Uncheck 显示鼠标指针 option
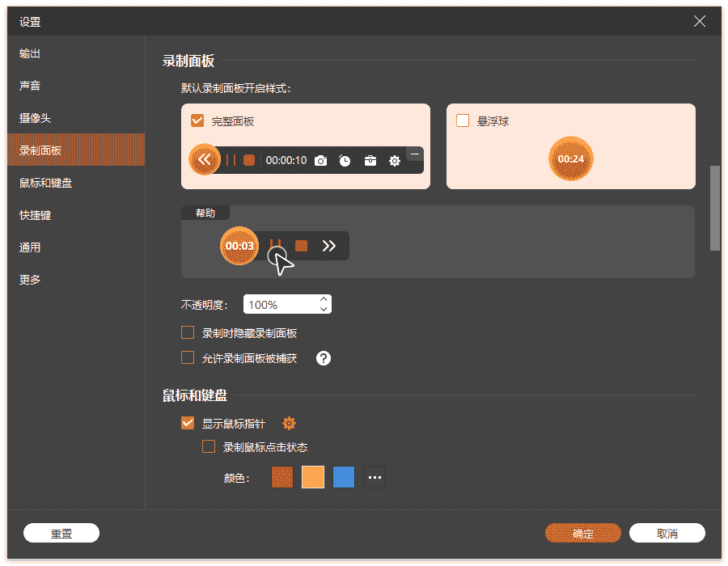The height and width of the screenshot is (566, 728). [188, 423]
